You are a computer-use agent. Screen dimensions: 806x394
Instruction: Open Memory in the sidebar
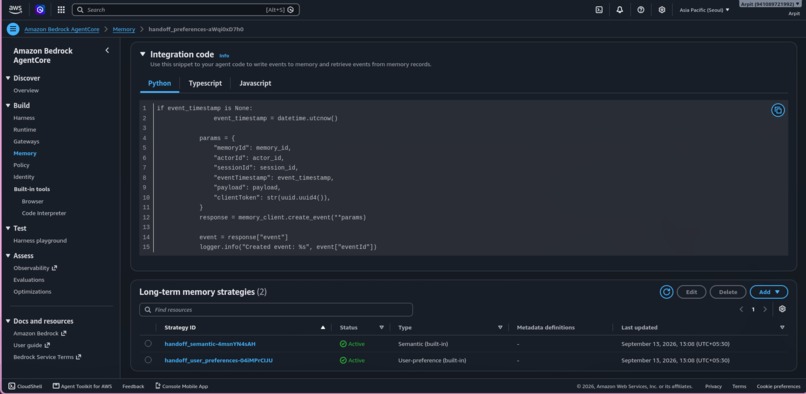coord(25,153)
